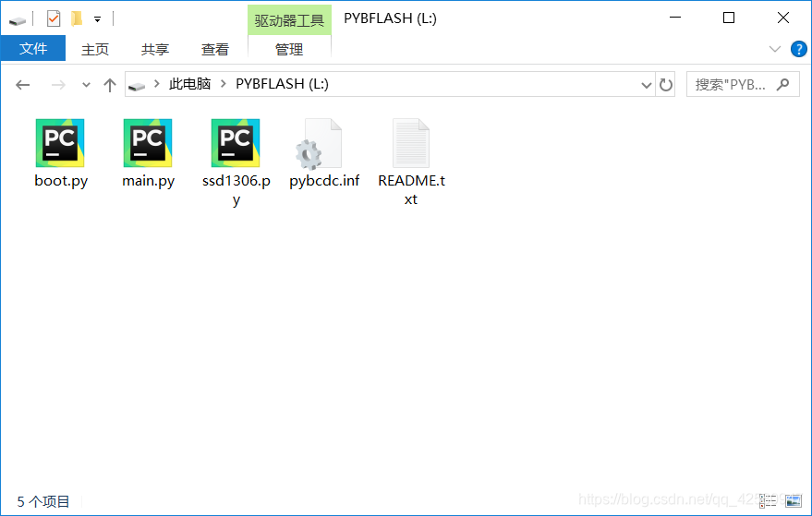Click the New Folder quick access icon
Image resolution: width=812 pixels, height=516 pixels.
point(77,19)
